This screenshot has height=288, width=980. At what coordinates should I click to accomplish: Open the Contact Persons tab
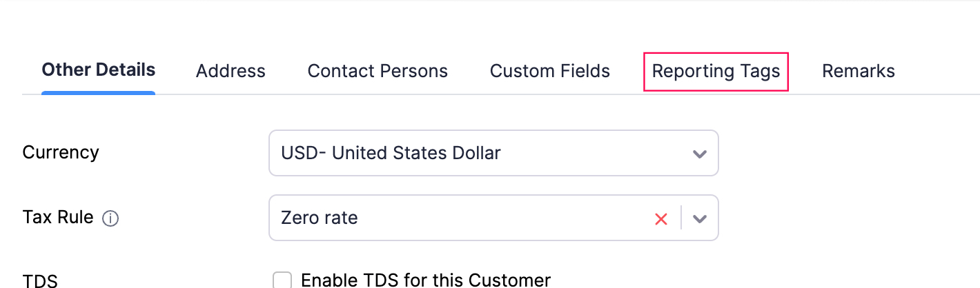(x=378, y=71)
